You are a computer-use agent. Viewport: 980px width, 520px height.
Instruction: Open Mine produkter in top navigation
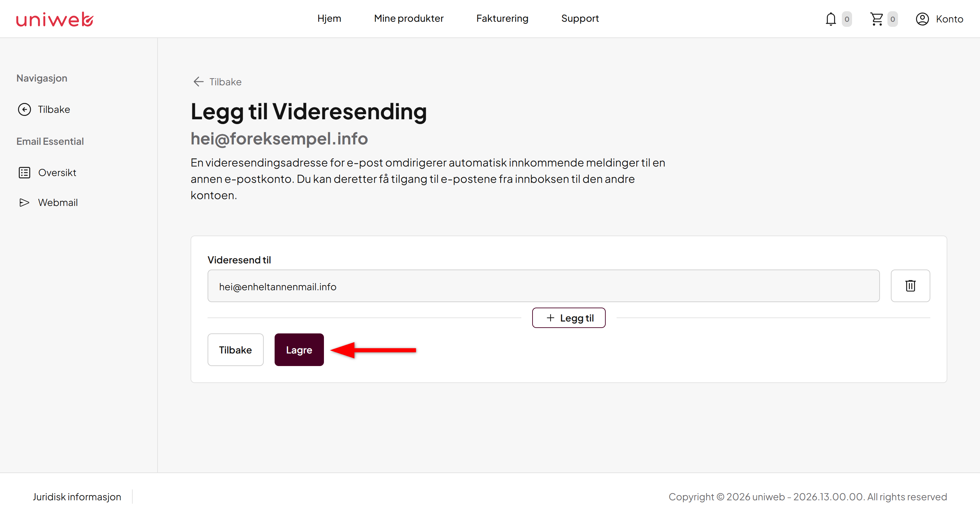(409, 18)
